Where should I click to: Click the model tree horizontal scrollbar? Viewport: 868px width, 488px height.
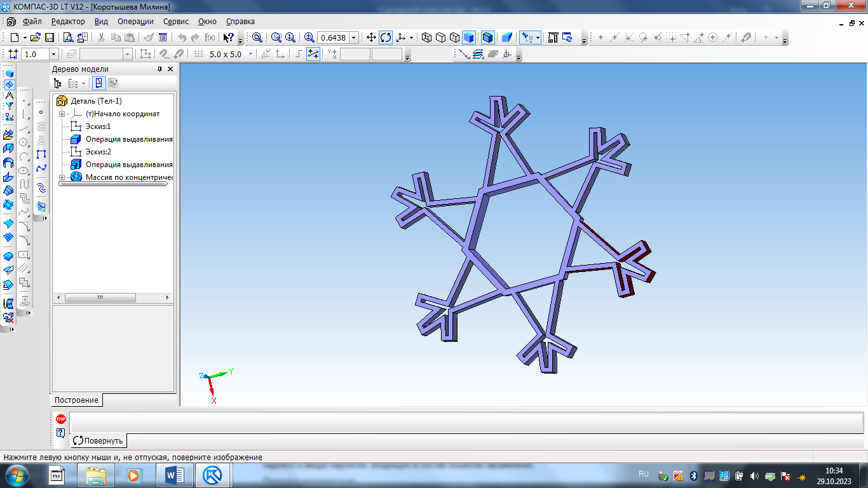[x=100, y=297]
